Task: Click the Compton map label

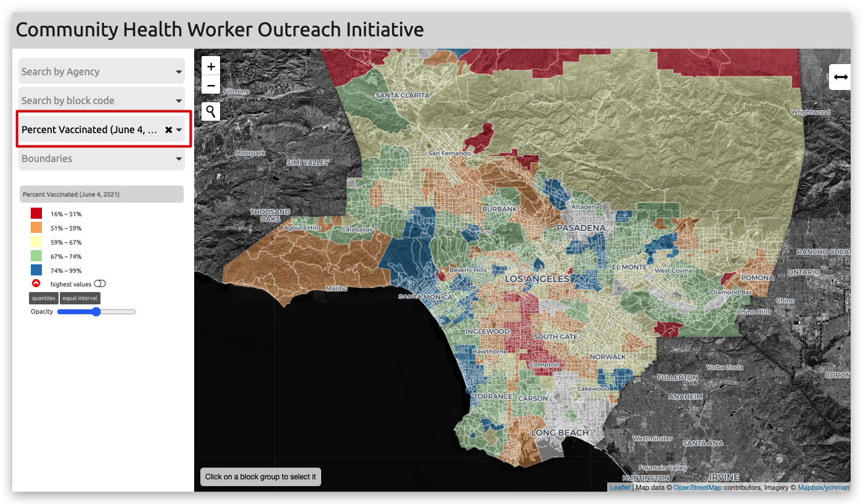Action: (544, 365)
